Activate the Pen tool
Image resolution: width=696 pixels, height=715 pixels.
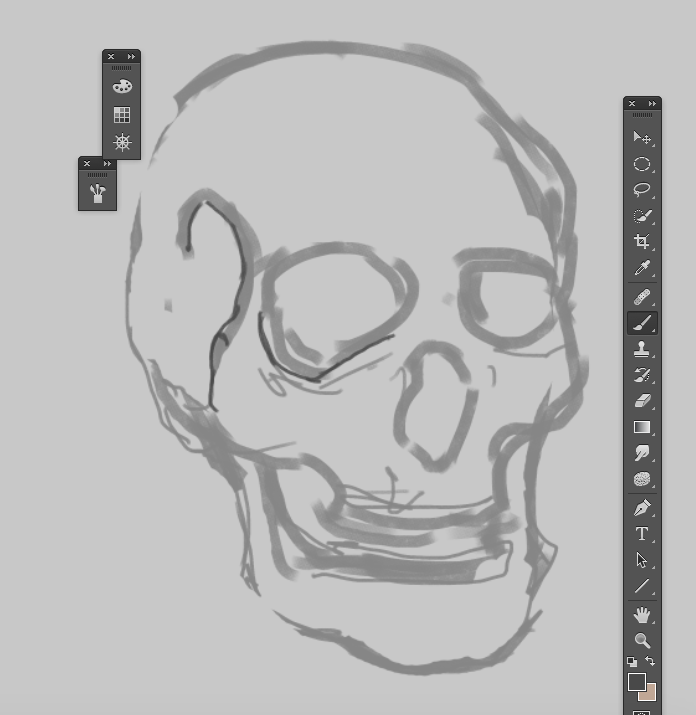[642, 507]
